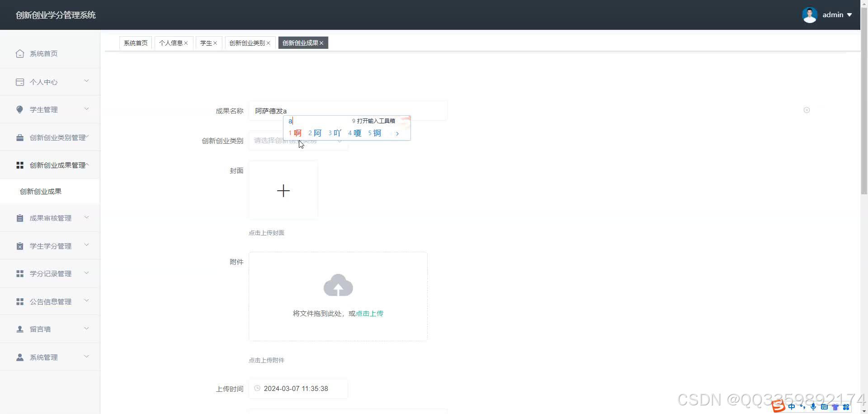Choose IME candidate 5 锕
868x414 pixels.
[x=375, y=133]
